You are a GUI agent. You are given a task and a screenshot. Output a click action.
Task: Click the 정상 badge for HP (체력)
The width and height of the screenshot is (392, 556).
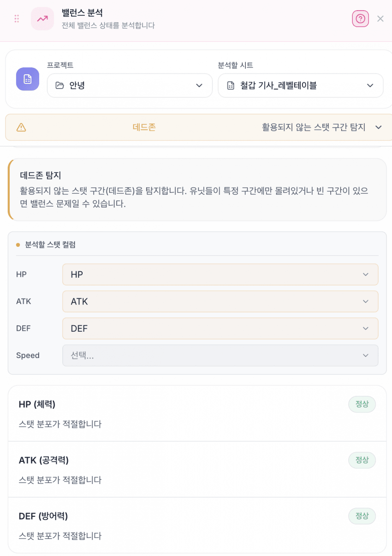tap(362, 404)
